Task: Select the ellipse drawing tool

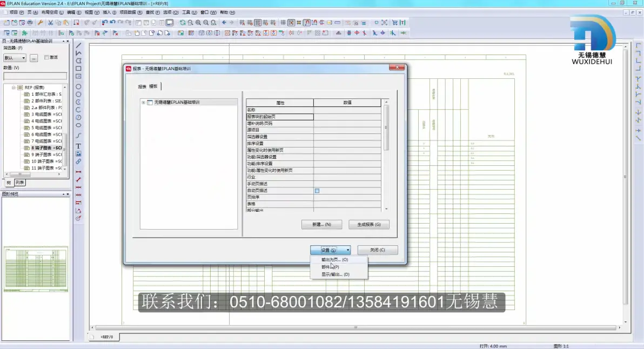Action: 78,125
